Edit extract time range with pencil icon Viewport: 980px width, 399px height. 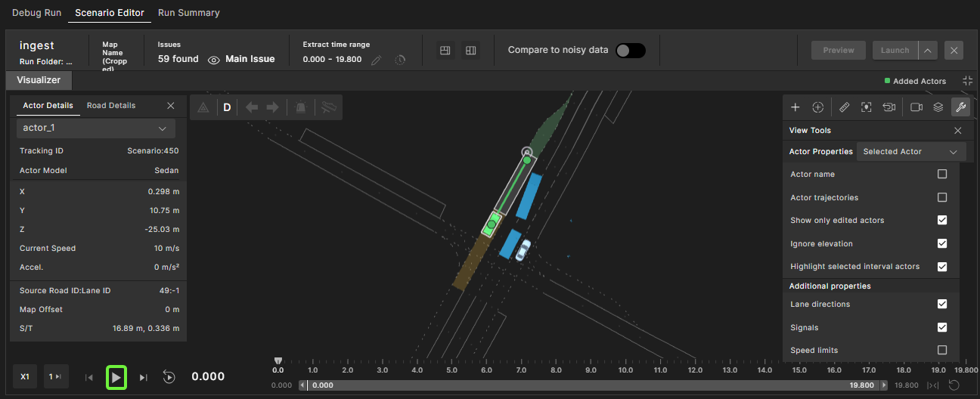point(377,60)
